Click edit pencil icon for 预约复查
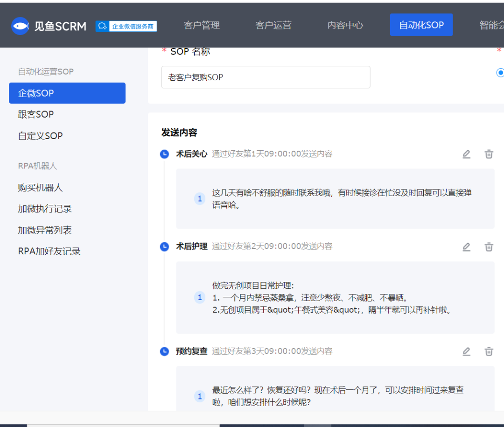The height and width of the screenshot is (427, 504). coord(466,351)
